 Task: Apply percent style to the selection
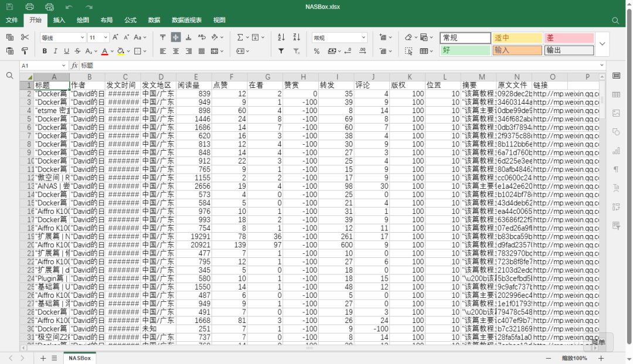(x=316, y=52)
